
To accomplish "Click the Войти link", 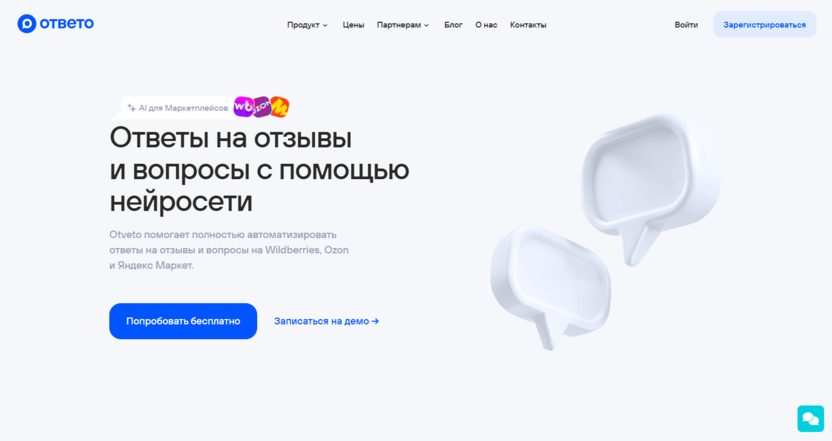I will click(x=686, y=25).
